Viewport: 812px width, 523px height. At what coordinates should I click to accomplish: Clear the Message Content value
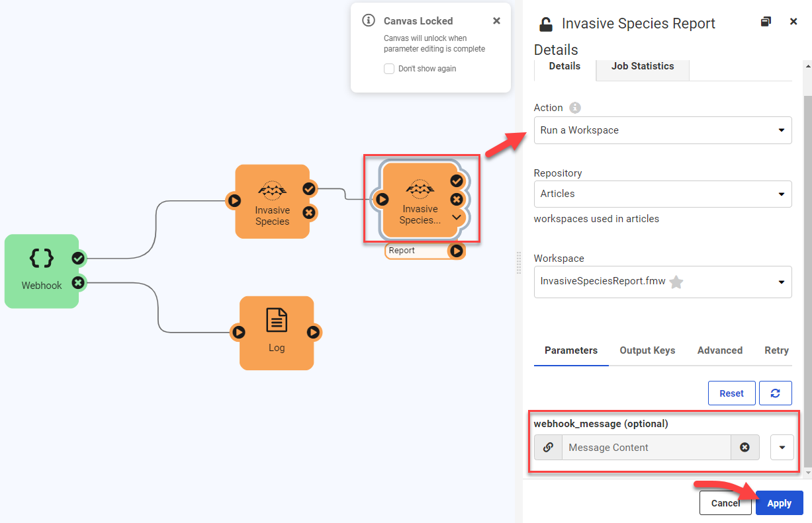point(744,448)
